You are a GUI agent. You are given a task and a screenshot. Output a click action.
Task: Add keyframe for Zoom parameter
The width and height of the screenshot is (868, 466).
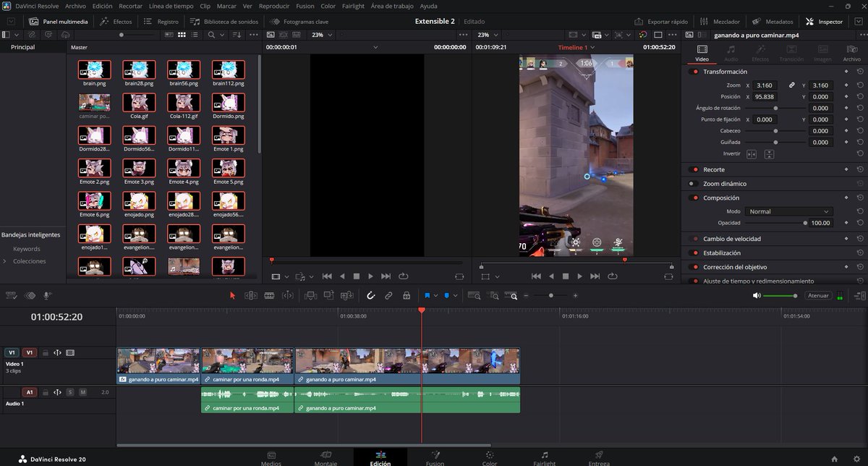[846, 85]
